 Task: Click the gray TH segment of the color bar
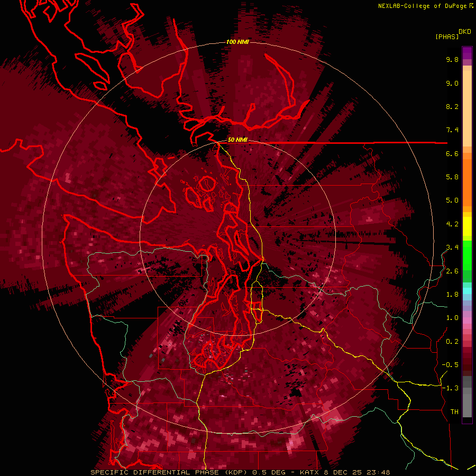(467, 405)
